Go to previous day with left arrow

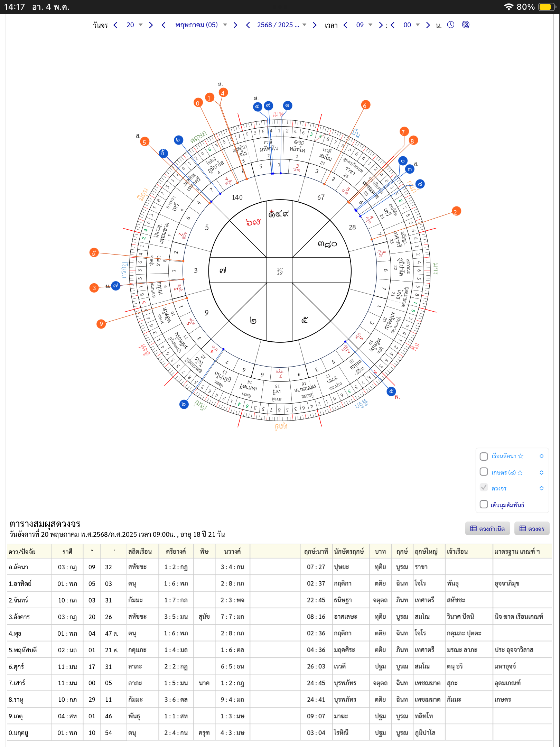115,25
